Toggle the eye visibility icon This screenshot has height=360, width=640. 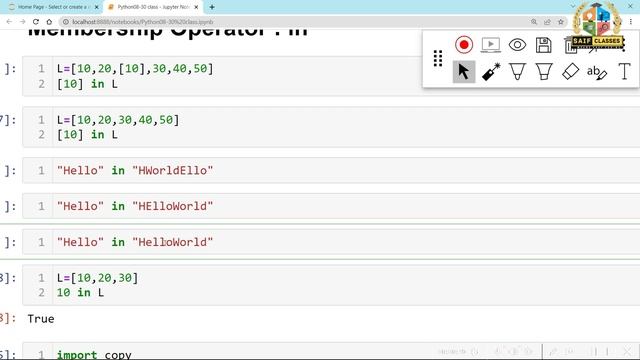click(x=517, y=44)
